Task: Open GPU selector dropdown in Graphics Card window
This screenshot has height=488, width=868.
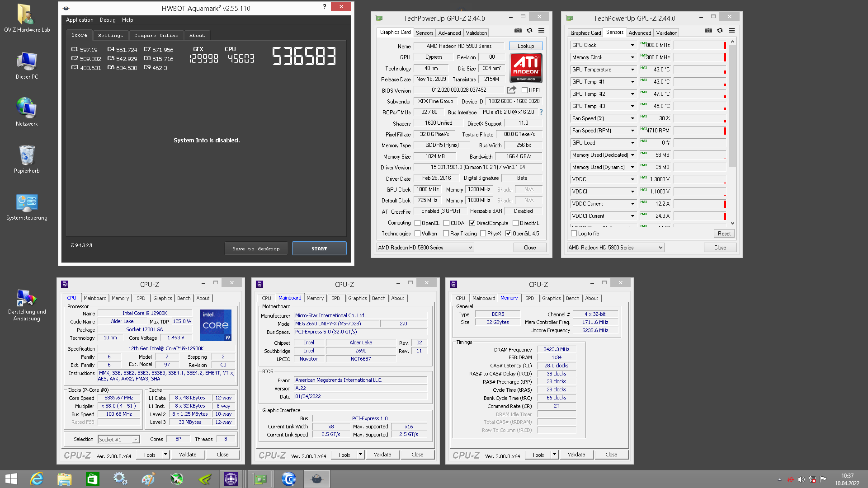Action: (425, 248)
